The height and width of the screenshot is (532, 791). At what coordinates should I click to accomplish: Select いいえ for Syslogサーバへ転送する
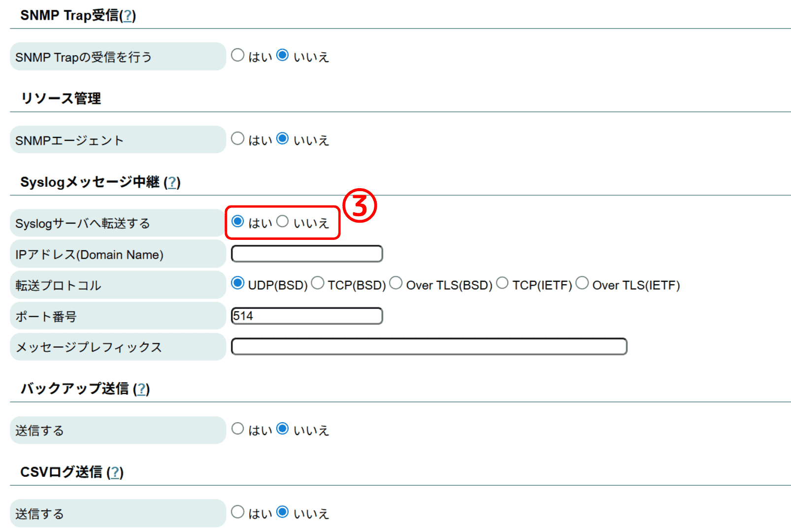pyautogui.click(x=283, y=222)
